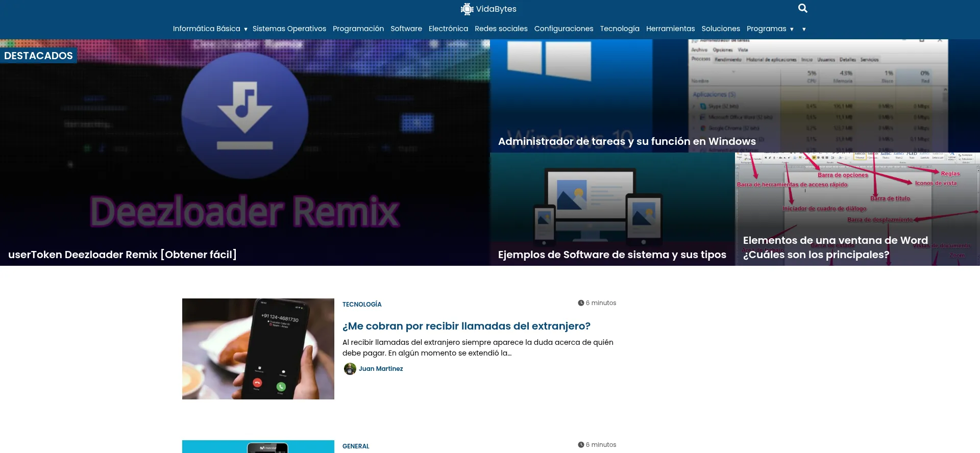Image resolution: width=980 pixels, height=453 pixels.
Task: View author Juan Martinez profile
Action: 381,369
